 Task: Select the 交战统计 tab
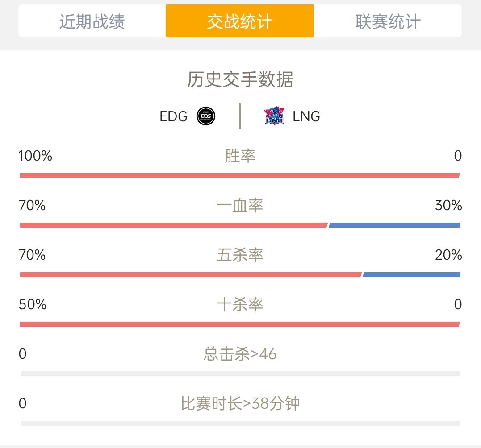point(239,21)
